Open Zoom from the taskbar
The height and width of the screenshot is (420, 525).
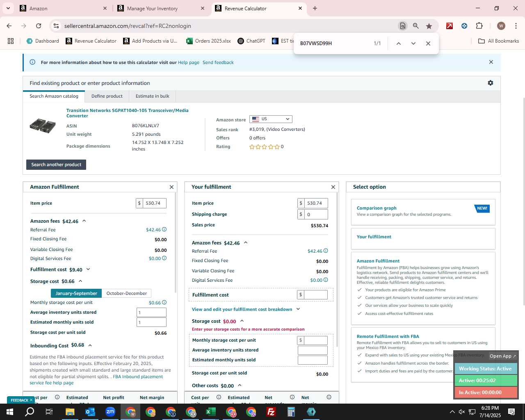[x=110, y=412]
